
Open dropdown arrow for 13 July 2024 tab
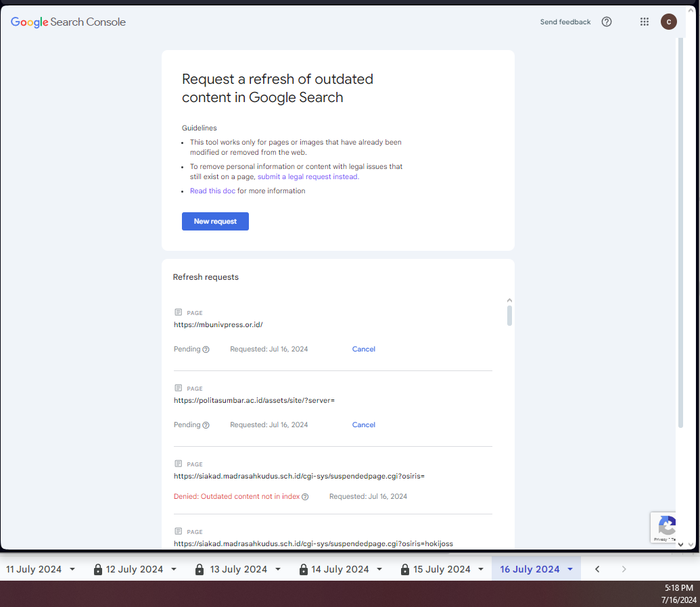click(x=278, y=570)
